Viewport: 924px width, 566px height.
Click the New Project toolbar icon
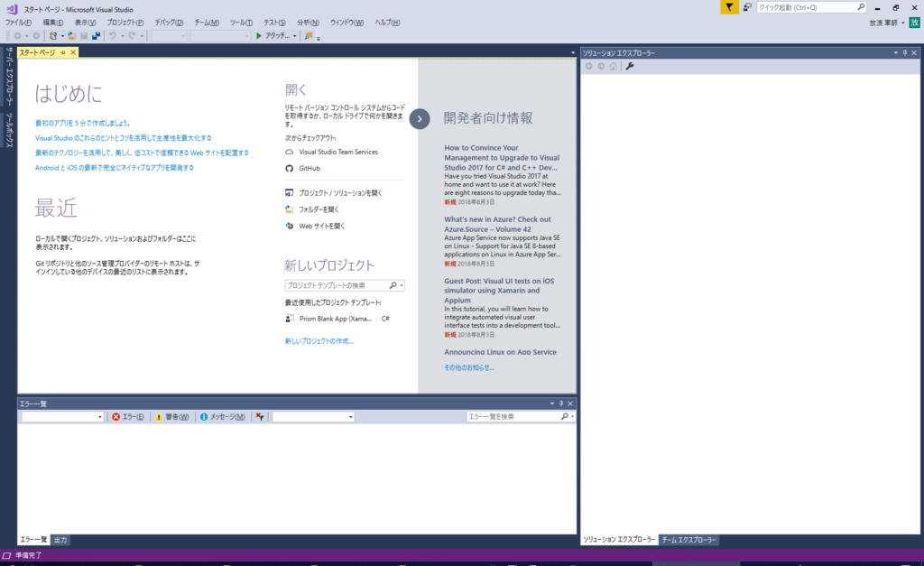(53, 36)
